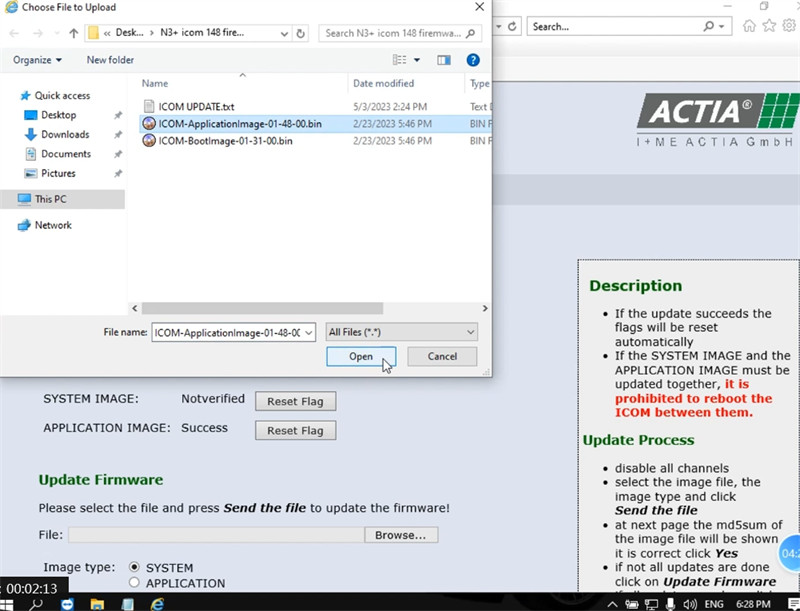Select APPLICATION image type radio
This screenshot has width=800, height=611.
click(x=134, y=582)
